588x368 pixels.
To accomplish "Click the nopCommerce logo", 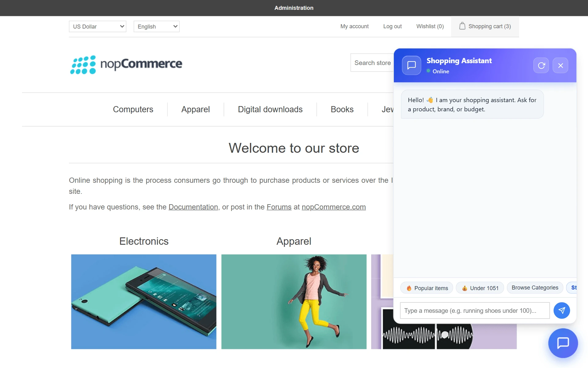I will point(126,64).
